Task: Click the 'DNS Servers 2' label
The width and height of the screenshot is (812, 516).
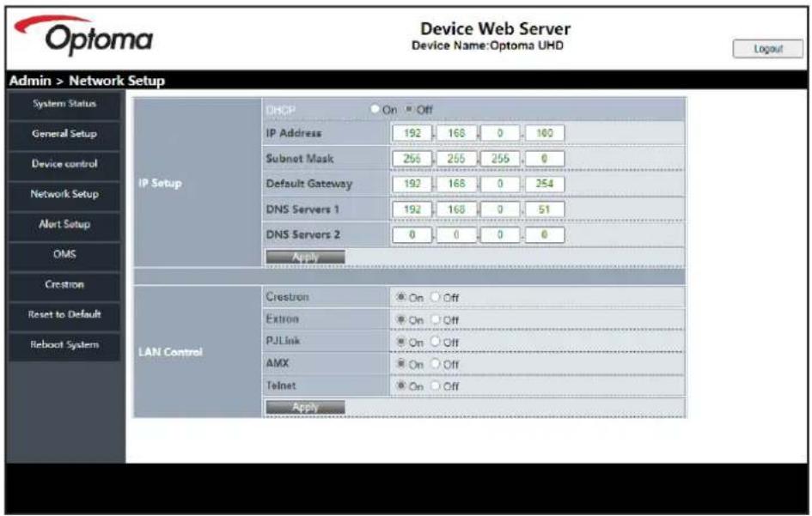Action: [303, 234]
